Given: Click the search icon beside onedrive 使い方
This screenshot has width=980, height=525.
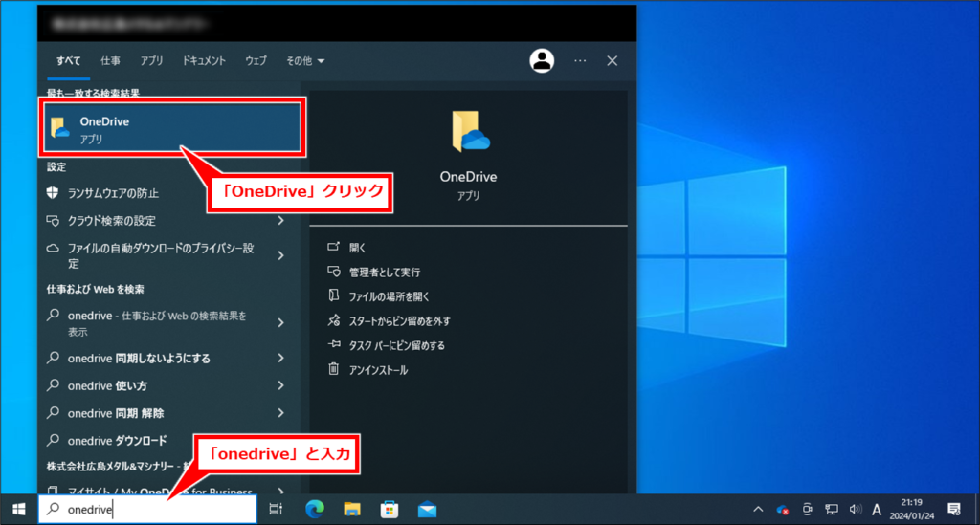Looking at the screenshot, I should 54,384.
